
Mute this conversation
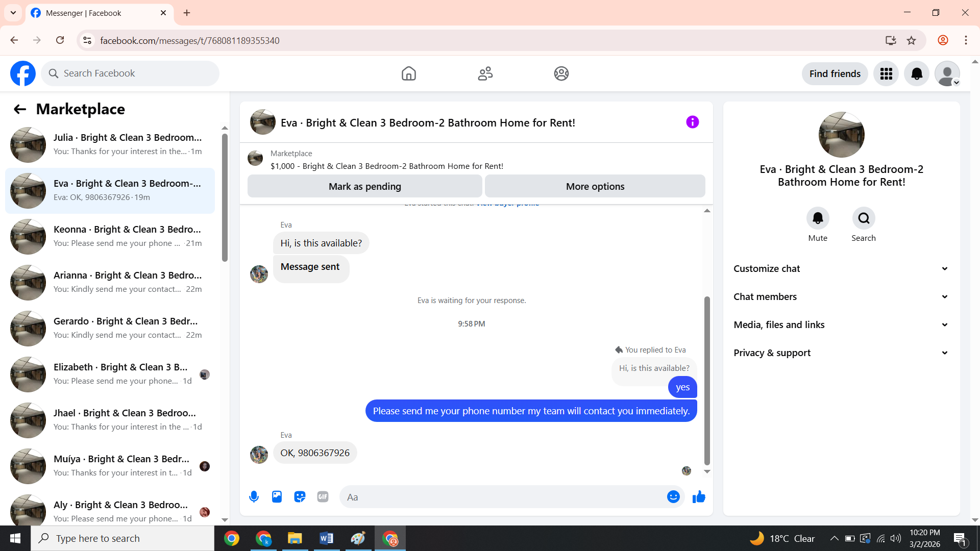tap(818, 218)
